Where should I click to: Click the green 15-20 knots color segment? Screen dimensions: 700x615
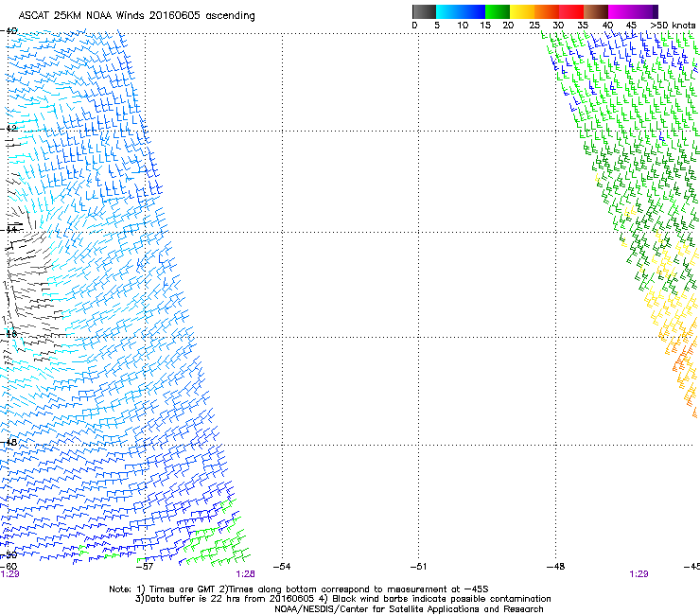pyautogui.click(x=498, y=11)
